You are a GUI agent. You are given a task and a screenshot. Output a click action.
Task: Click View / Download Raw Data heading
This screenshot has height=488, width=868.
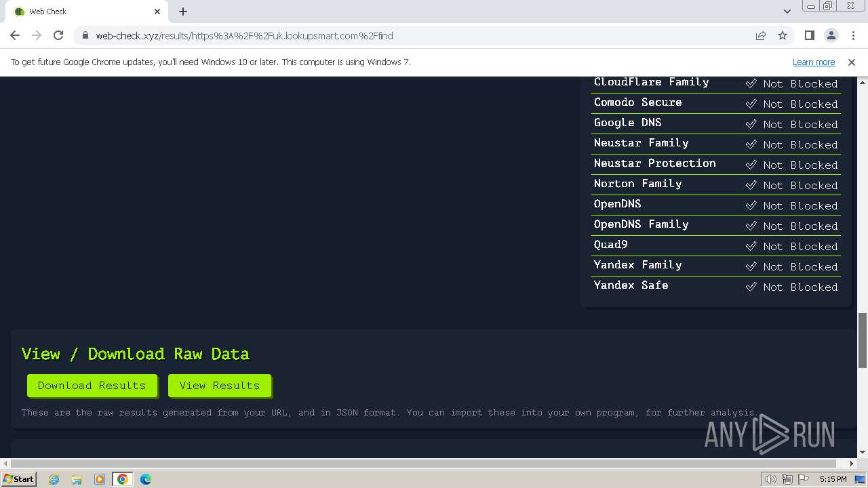[x=135, y=354]
